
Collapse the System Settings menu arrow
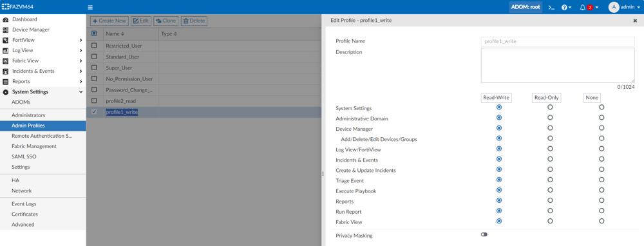(80, 92)
